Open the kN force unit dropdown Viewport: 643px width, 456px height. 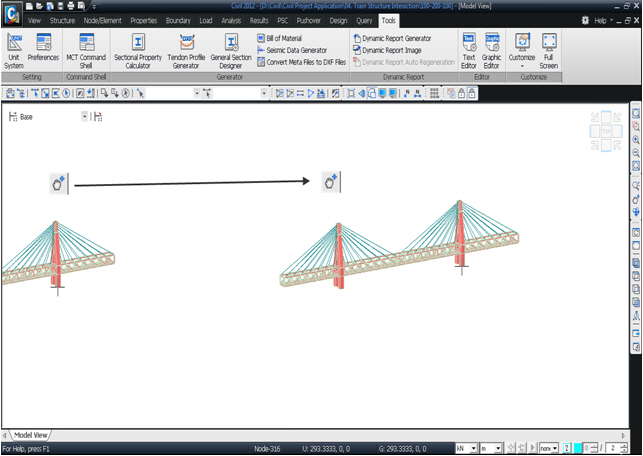[473, 449]
